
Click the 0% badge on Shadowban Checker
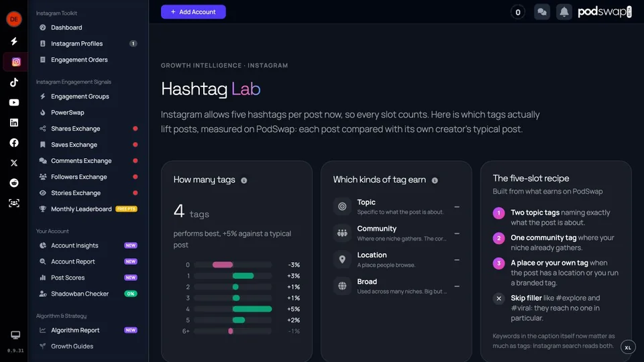pyautogui.click(x=131, y=294)
